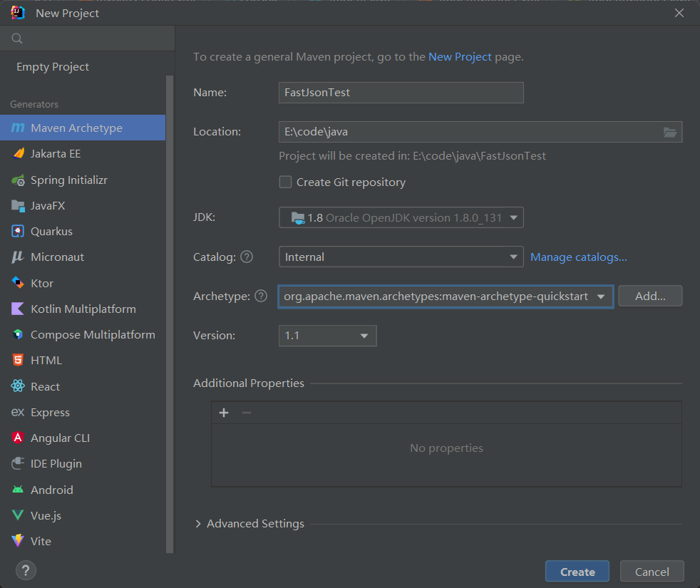Click the JavaFX folder icon

pos(18,206)
